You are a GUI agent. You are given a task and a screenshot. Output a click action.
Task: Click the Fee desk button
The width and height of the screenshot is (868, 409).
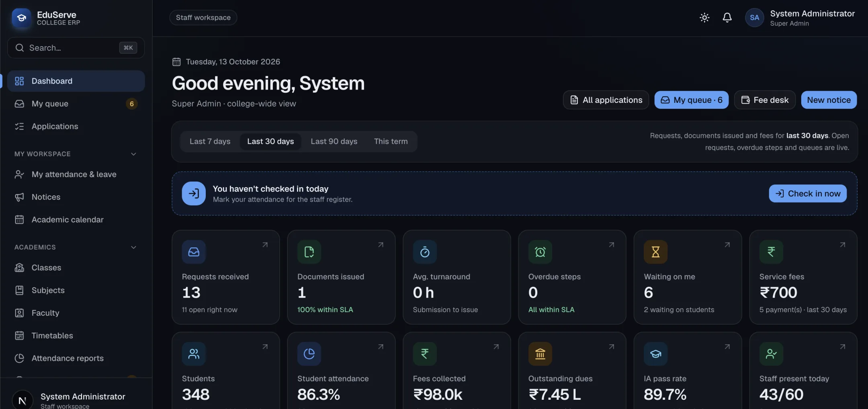coord(765,100)
